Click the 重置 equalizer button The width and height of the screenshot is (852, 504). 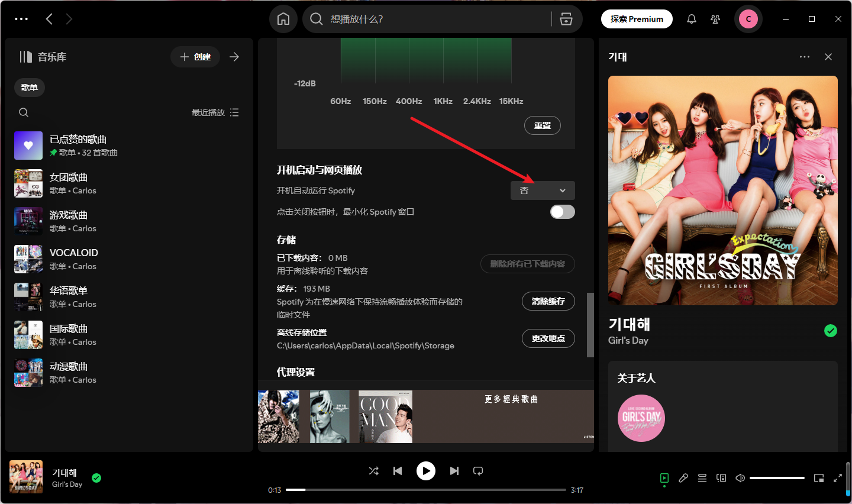[543, 125]
